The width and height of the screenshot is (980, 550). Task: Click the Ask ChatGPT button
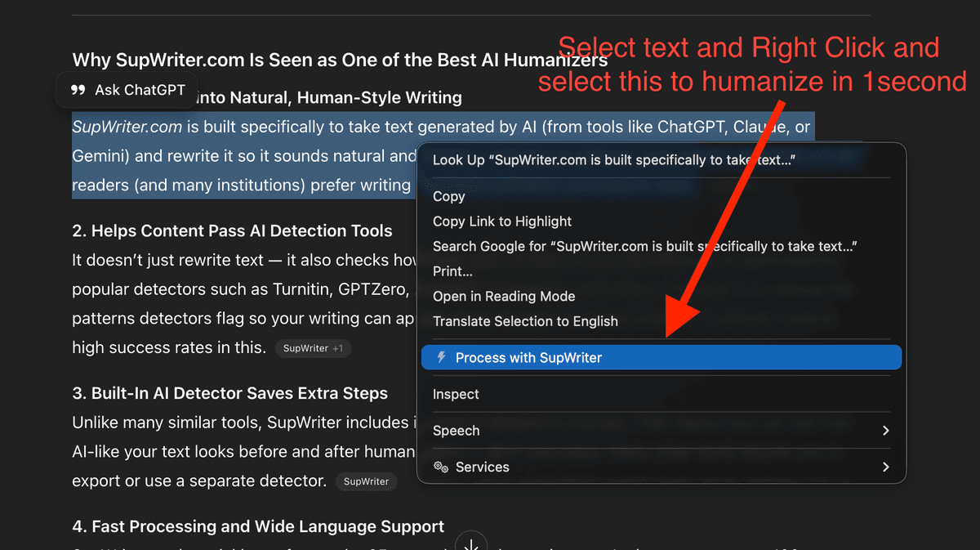click(127, 91)
